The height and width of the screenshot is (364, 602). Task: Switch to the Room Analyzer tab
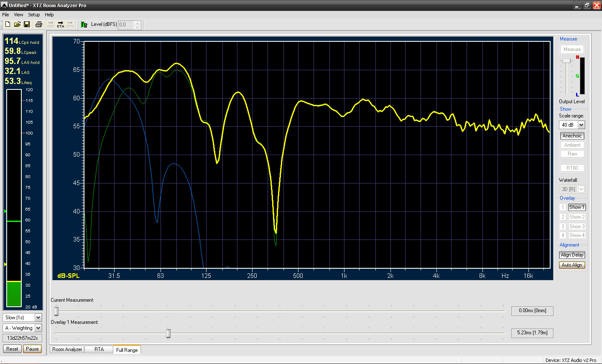[x=67, y=349]
